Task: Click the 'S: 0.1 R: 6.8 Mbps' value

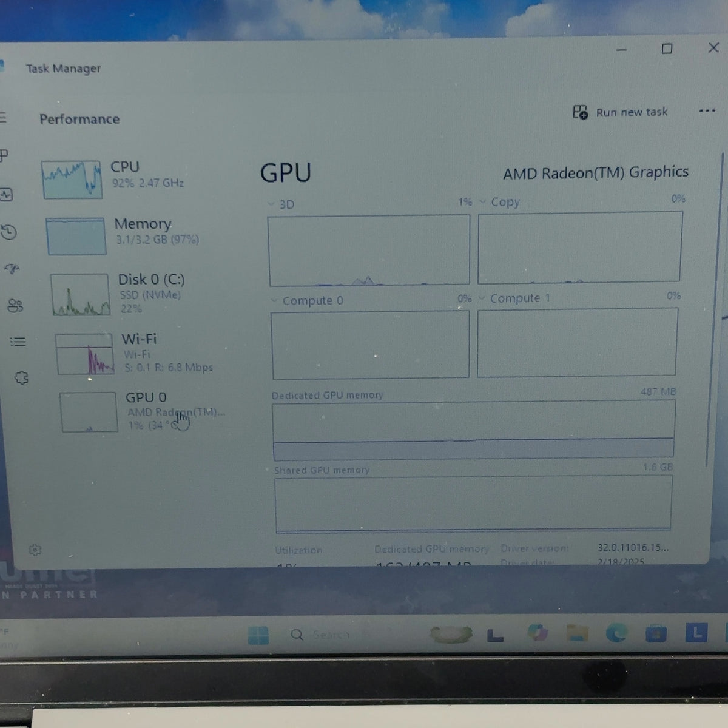Action: 169,368
